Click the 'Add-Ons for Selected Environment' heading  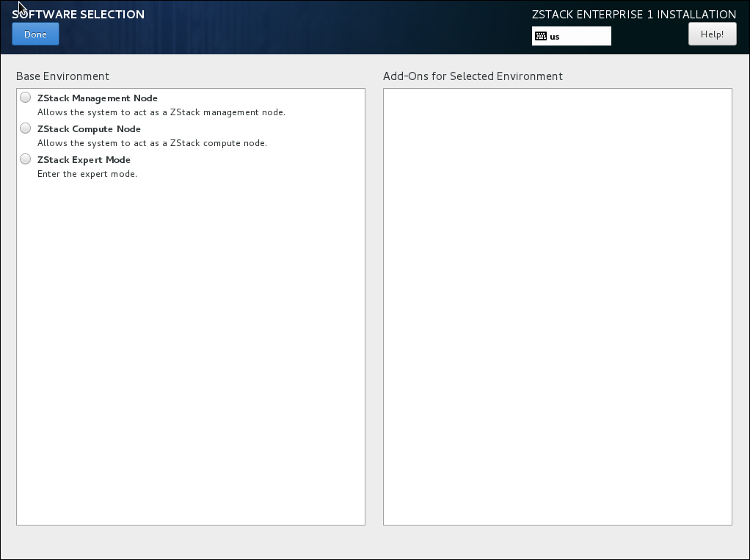coord(473,76)
